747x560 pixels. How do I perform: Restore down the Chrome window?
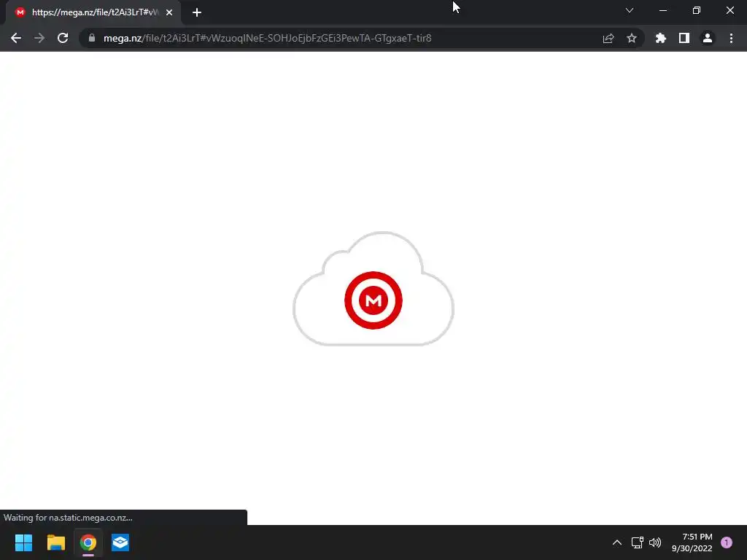697,10
